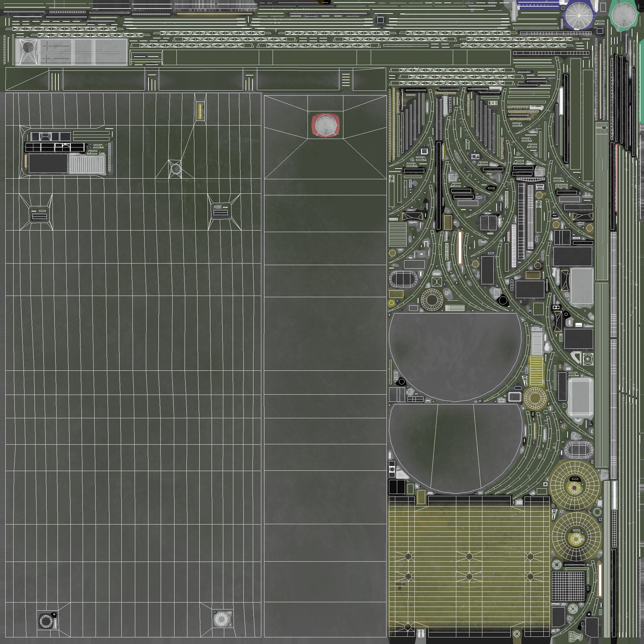Click the square wireframe grid mesh patch

[568, 586]
